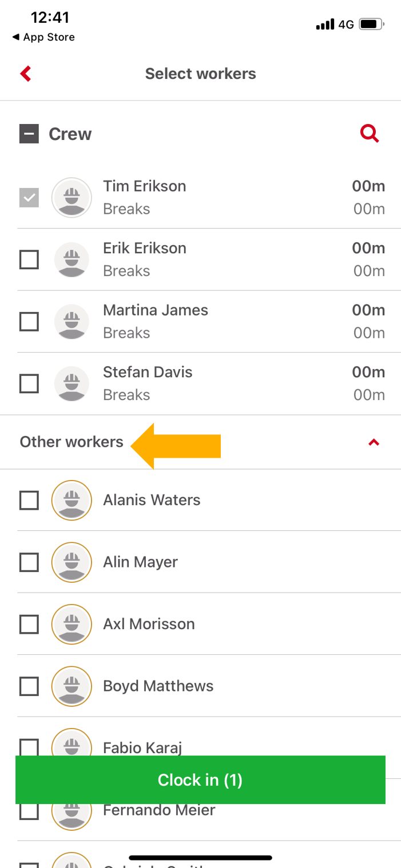Click Axl Morisson's avatar circle

(72, 624)
